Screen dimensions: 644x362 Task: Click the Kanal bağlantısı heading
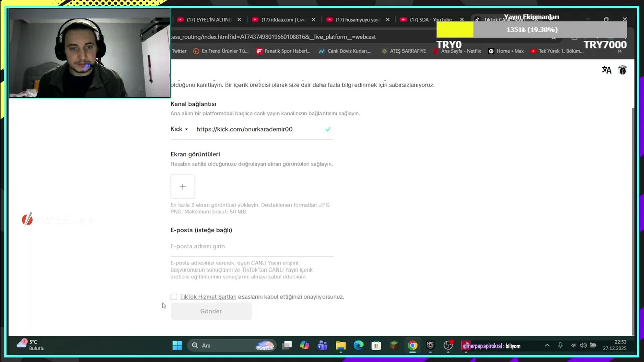[x=193, y=104]
